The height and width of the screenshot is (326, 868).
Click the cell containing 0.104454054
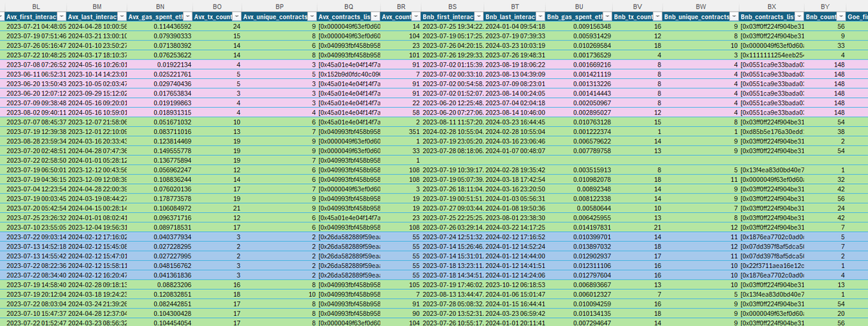(161, 322)
